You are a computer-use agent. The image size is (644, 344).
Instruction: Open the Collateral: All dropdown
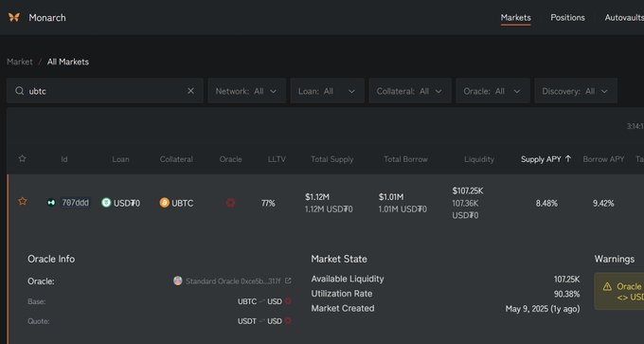(x=410, y=91)
